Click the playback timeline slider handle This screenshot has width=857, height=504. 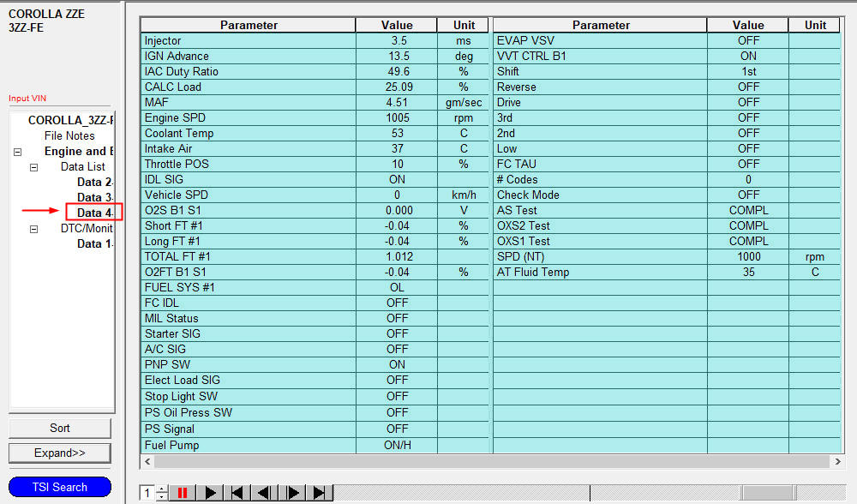[768, 493]
